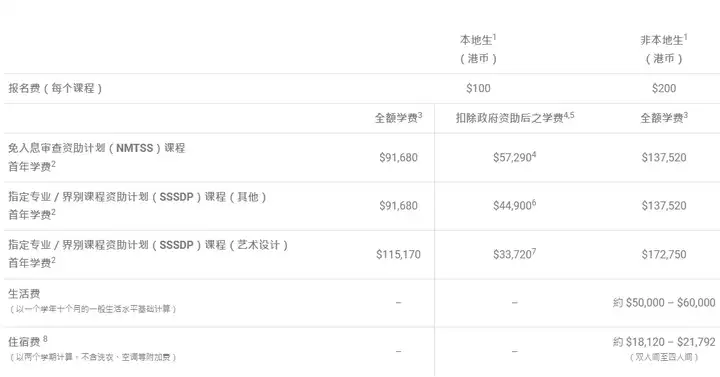Screen dimensions: 720x377
Task: Select the SSSDP 课程（艺术设计）row label
Action: [x=148, y=253]
